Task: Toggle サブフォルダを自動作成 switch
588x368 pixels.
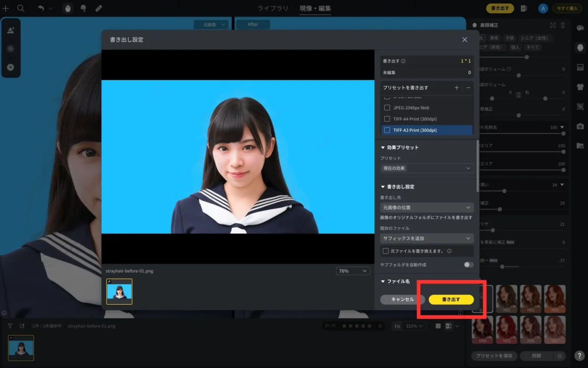Action: coord(469,264)
